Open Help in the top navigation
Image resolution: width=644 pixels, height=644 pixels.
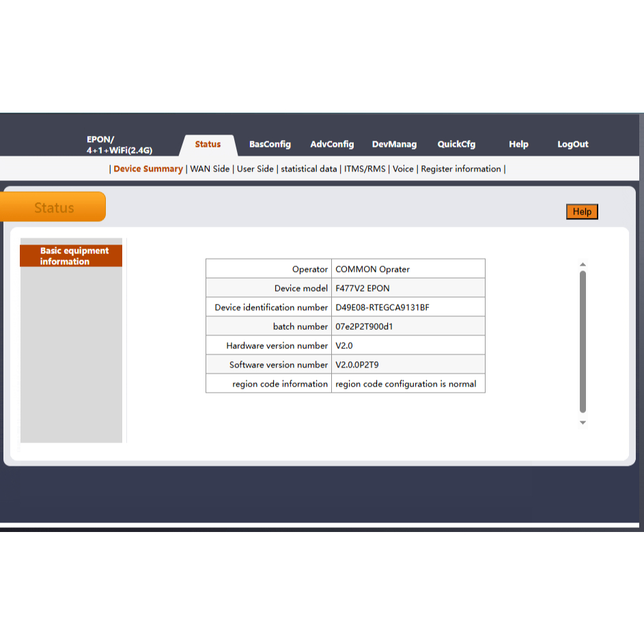(518, 144)
